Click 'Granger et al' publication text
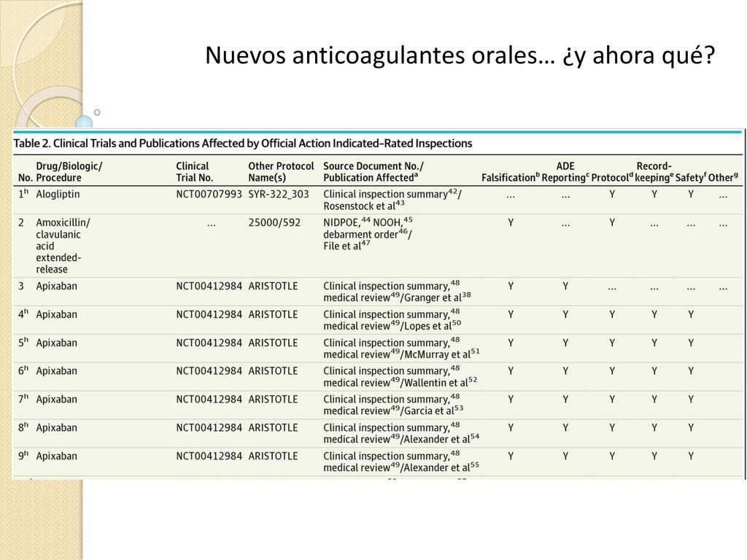 (x=438, y=297)
